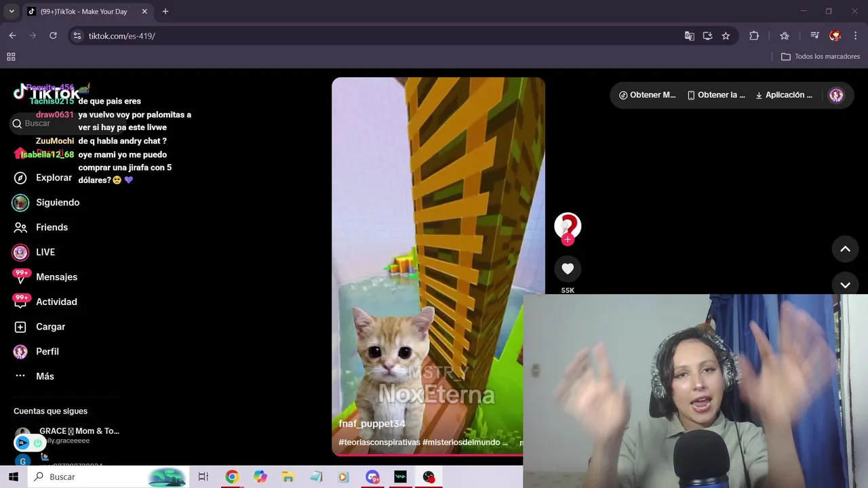Open the tab search dropdown arrow
Image resolution: width=868 pixels, height=488 pixels.
(11, 12)
